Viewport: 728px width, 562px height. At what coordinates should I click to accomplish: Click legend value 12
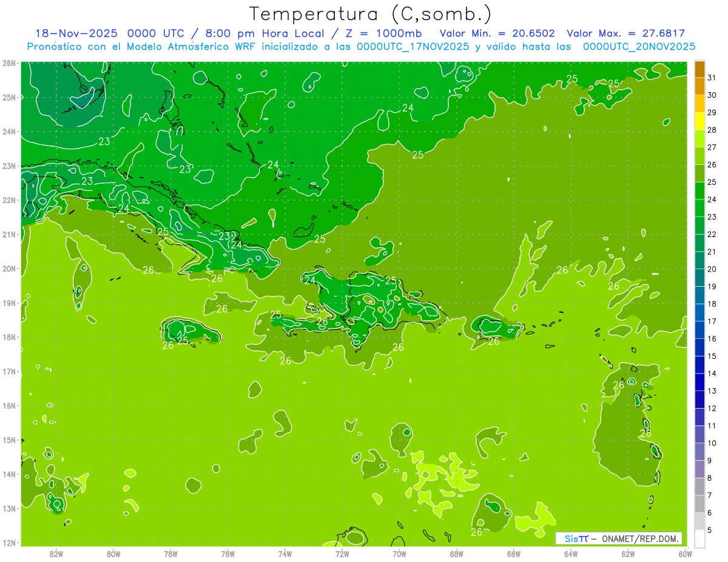712,408
